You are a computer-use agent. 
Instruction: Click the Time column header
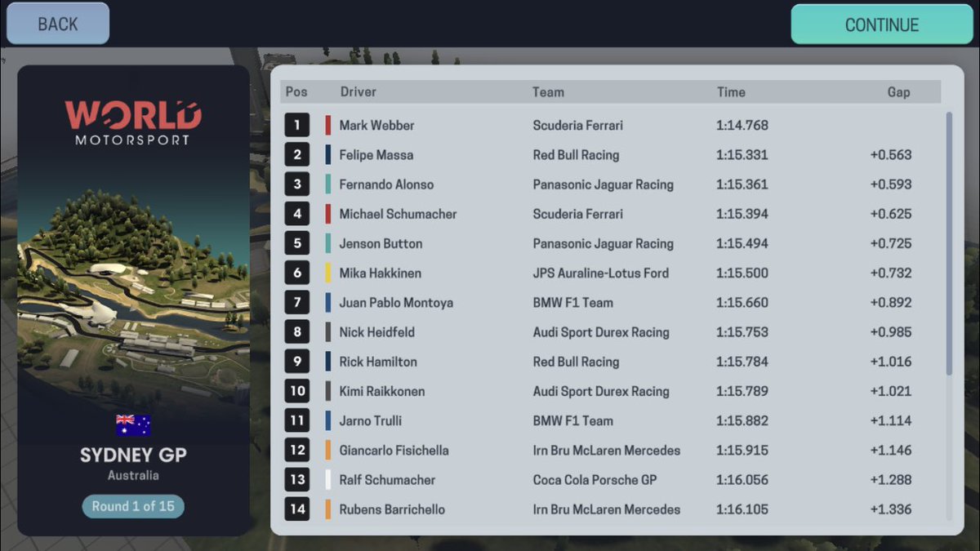pyautogui.click(x=731, y=91)
